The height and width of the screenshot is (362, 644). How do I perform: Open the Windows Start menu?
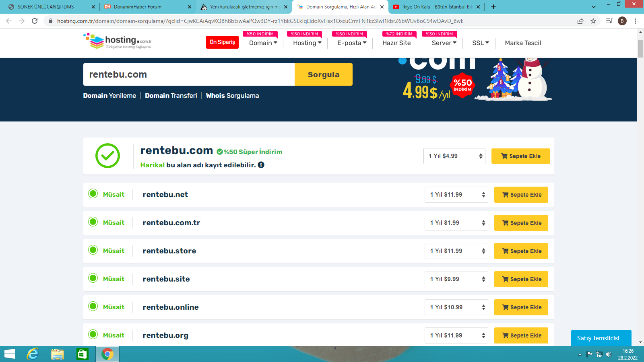[9, 354]
